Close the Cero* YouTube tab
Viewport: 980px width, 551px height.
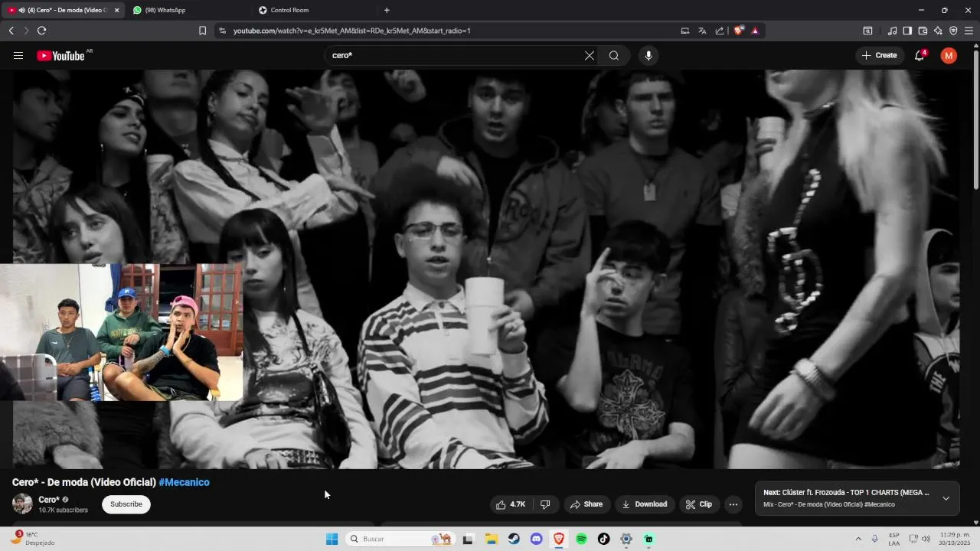click(x=116, y=10)
